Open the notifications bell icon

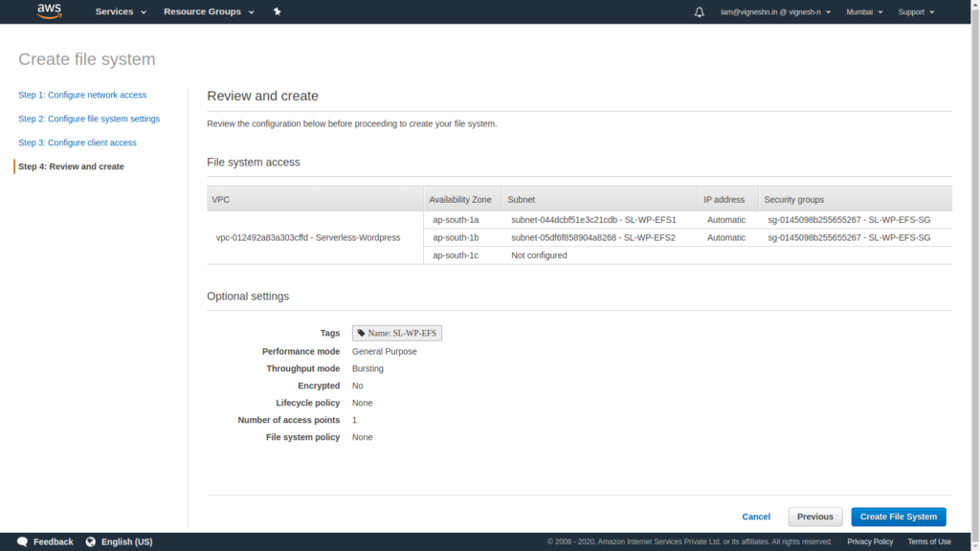click(x=699, y=11)
